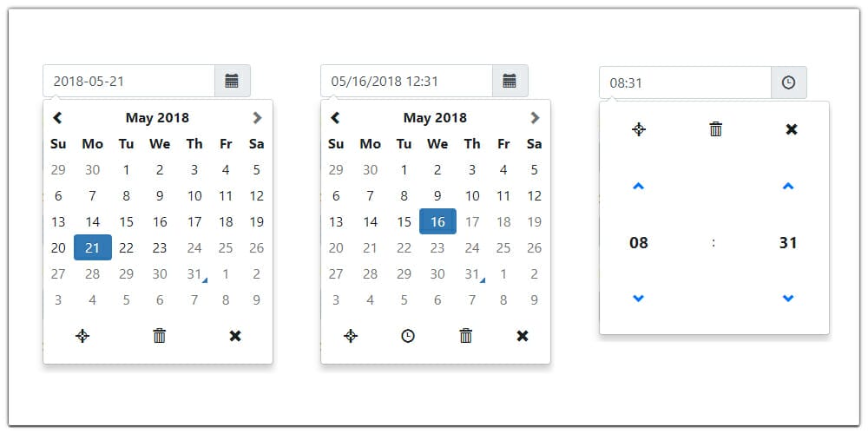This screenshot has height=434, width=868.
Task: Open calendar icon beside 2018-05-21 field
Action: [x=232, y=81]
